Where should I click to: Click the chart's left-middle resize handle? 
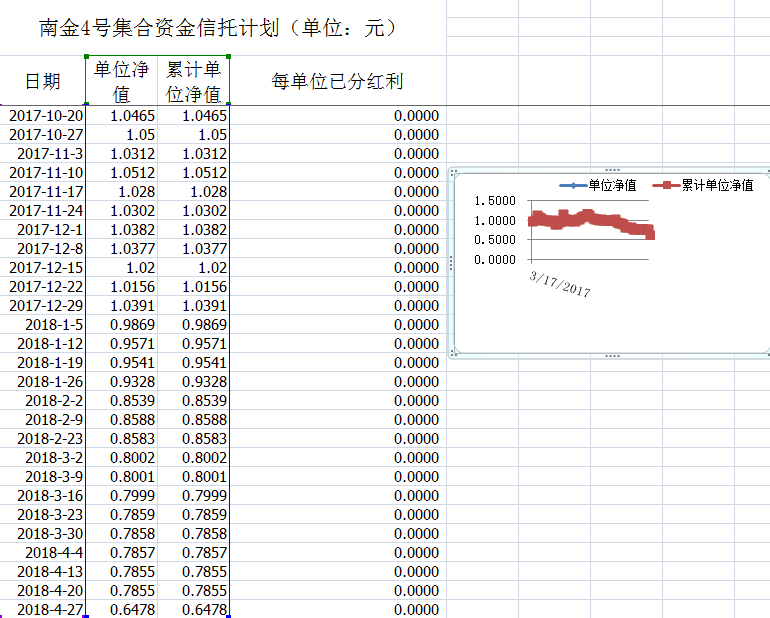click(x=452, y=262)
